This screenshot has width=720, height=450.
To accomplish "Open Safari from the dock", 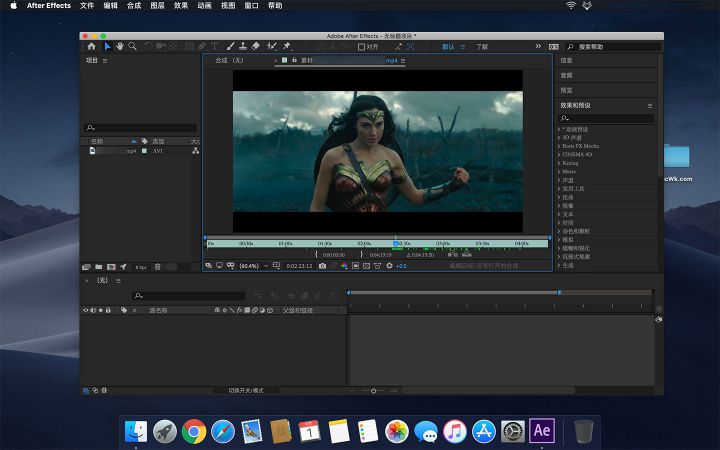I will 223,431.
